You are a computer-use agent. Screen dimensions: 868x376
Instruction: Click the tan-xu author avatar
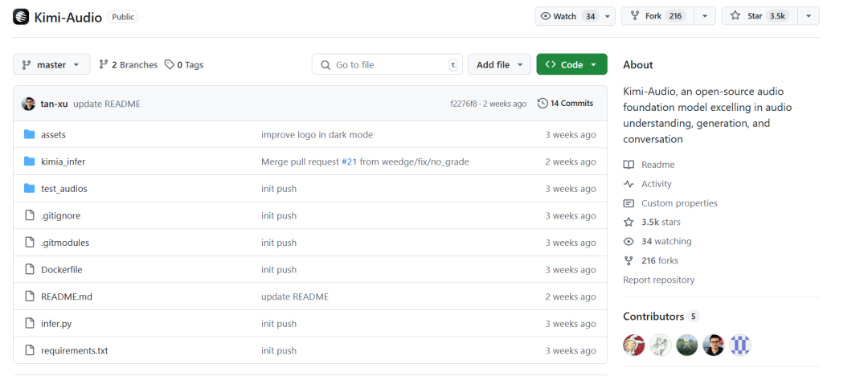click(28, 104)
